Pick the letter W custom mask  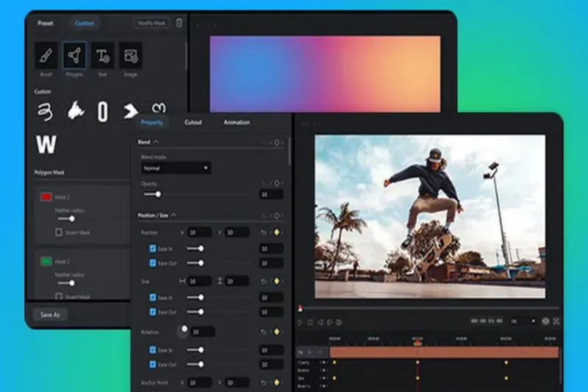(x=46, y=144)
